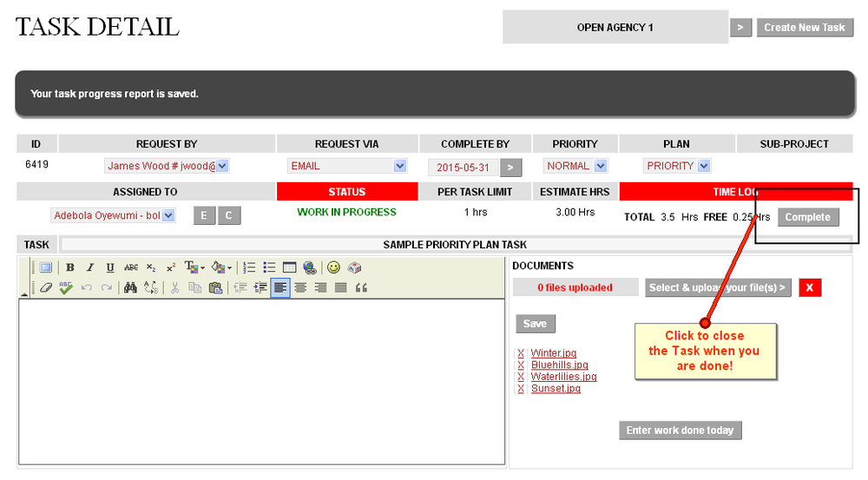Image resolution: width=868 pixels, height=480 pixels.
Task: Apply italic formatting in the editor
Action: pos(89,268)
